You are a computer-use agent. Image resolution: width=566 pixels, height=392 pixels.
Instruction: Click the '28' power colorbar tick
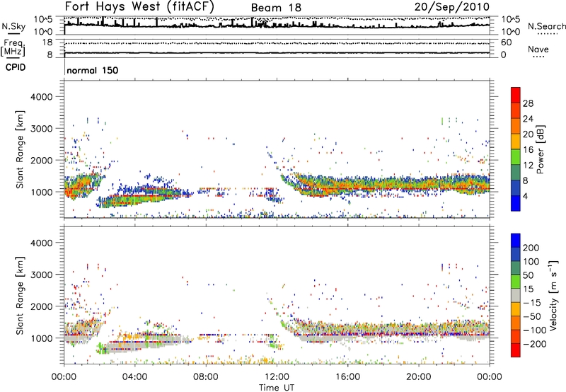coord(528,103)
